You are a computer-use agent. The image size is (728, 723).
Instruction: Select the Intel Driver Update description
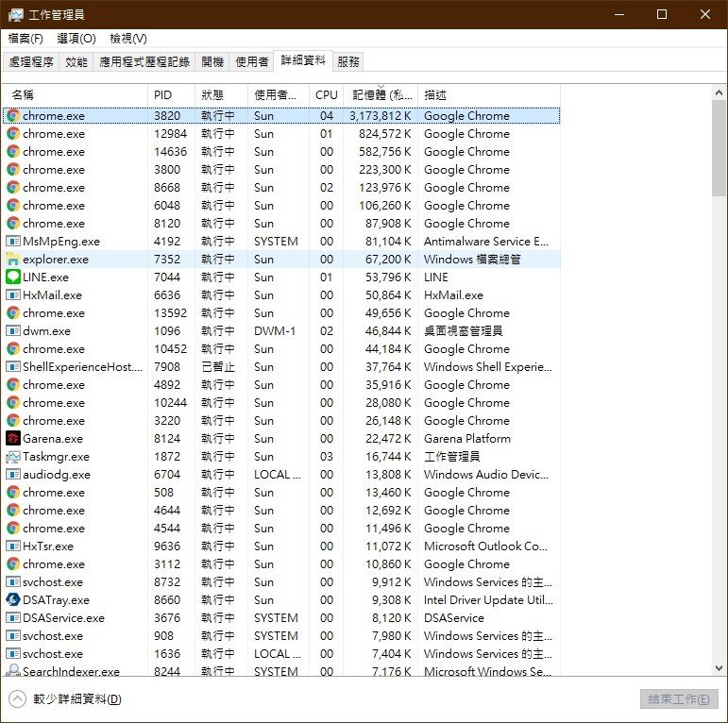point(488,600)
